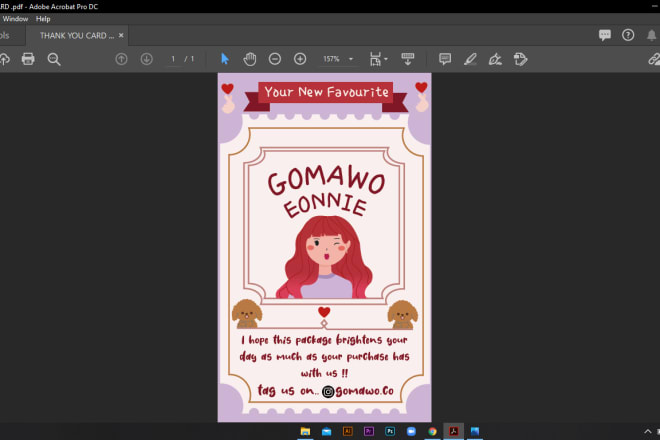Click the 157% zoom value field
The image size is (660, 440).
331,59
